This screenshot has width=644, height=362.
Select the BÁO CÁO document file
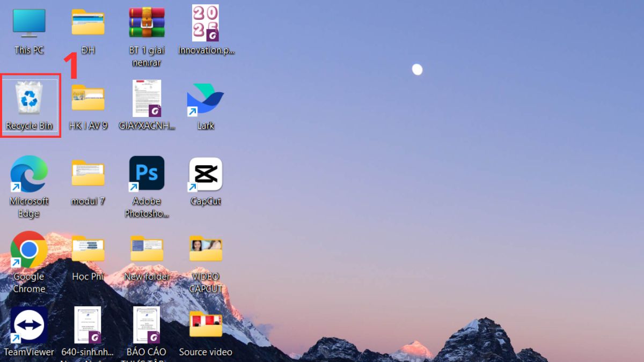tap(147, 325)
